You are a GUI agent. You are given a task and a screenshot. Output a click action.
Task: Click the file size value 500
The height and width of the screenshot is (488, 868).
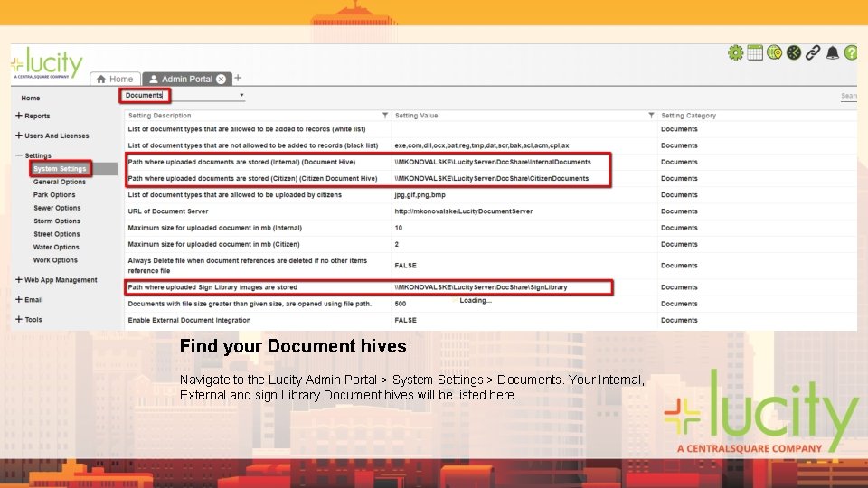point(401,304)
